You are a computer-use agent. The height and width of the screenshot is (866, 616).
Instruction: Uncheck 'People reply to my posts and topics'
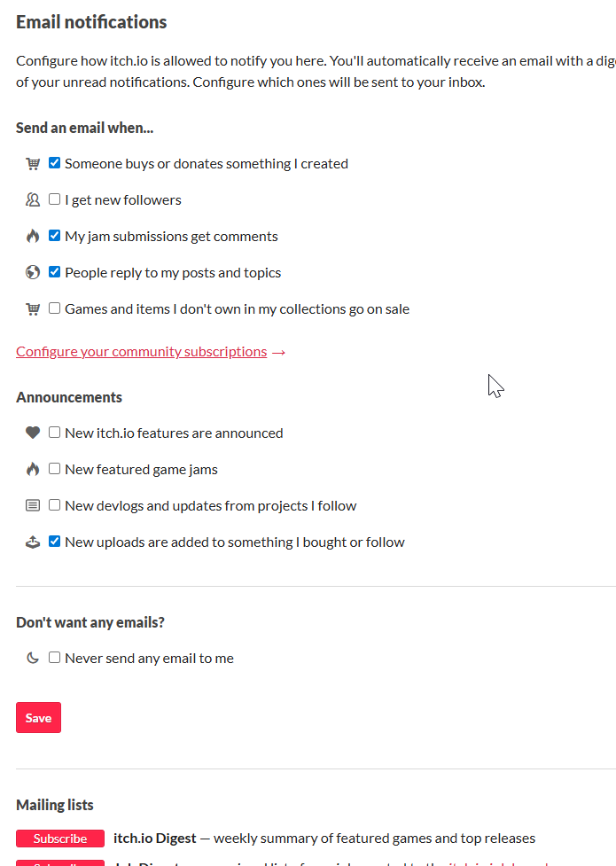(54, 272)
